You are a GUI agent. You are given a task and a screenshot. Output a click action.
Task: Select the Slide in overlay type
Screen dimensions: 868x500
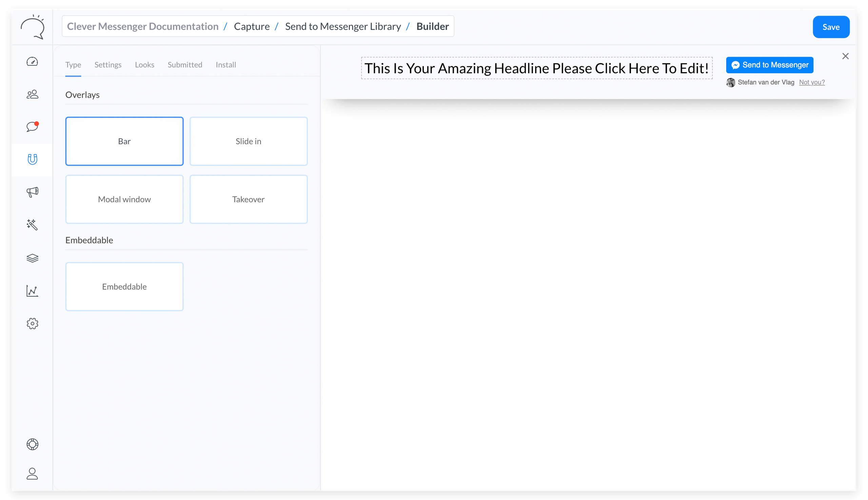point(248,141)
